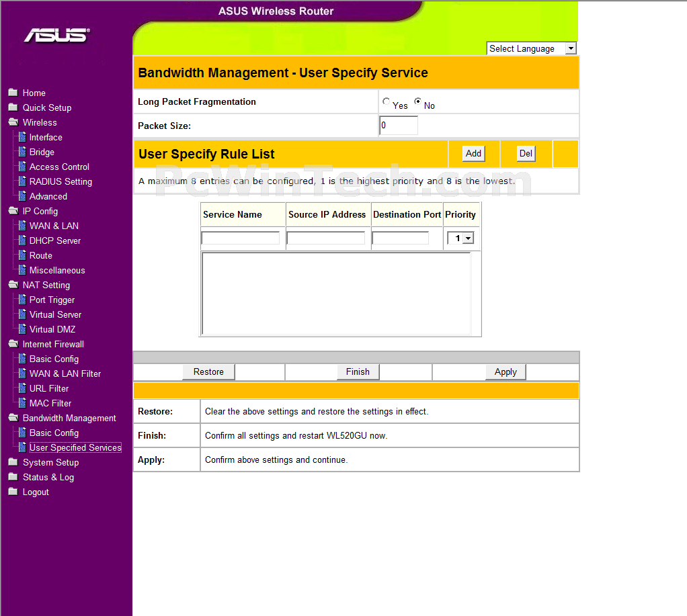687x616 pixels.
Task: Open the Port Trigger page link
Action: point(52,300)
